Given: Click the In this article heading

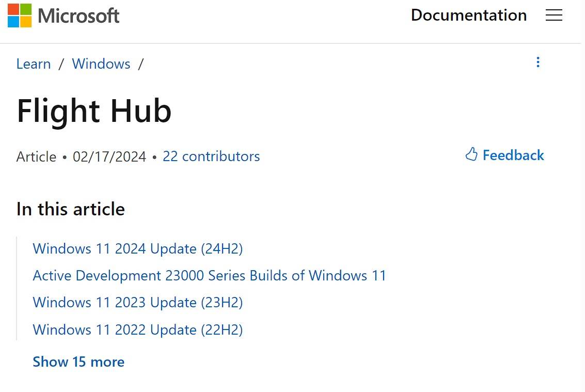Looking at the screenshot, I should [71, 209].
